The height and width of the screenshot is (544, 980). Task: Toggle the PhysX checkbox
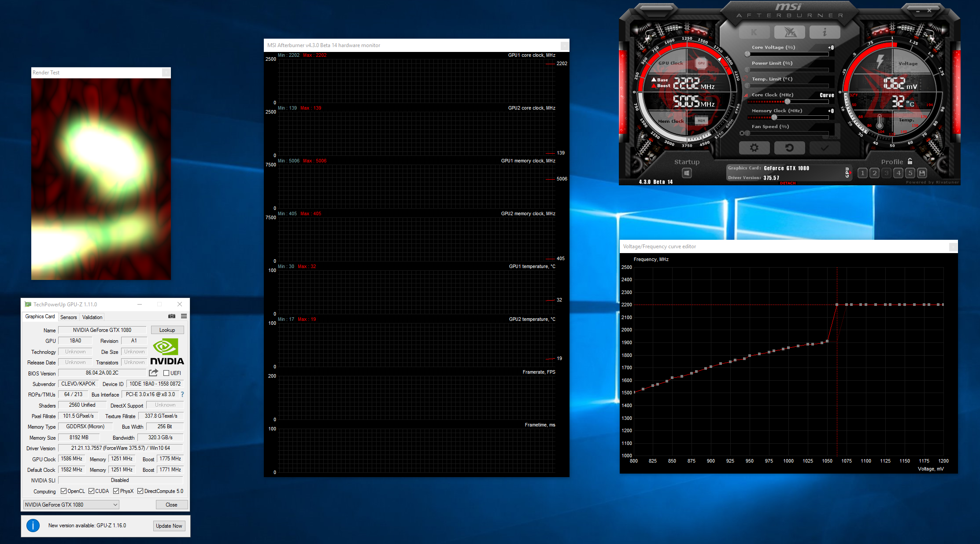pos(116,491)
